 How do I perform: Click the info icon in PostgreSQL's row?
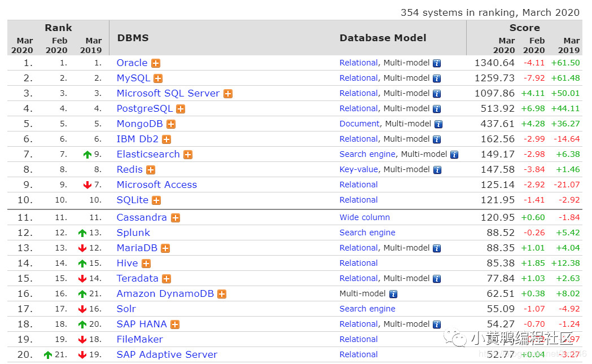(437, 109)
